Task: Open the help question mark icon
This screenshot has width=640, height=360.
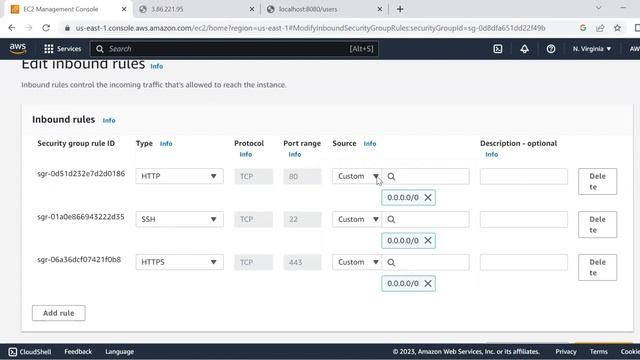Action: pos(551,49)
